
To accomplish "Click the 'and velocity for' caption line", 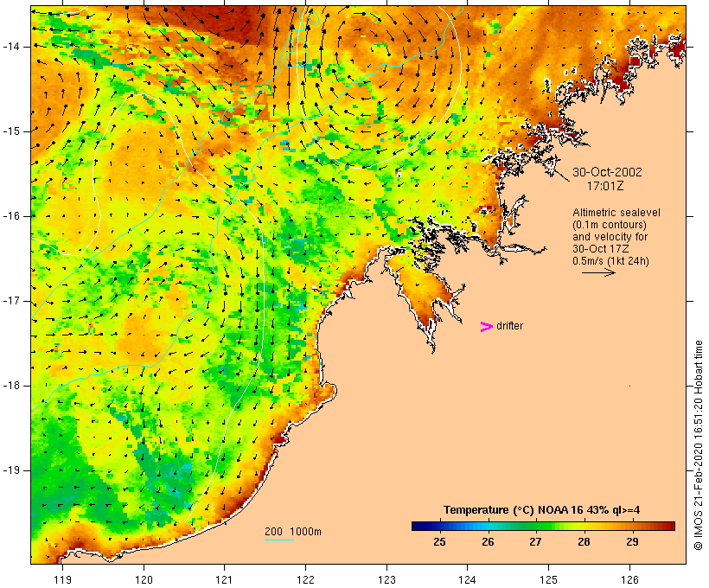I will pos(610,237).
